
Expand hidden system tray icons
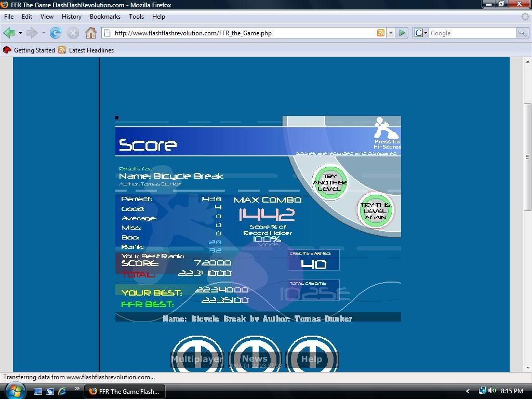click(x=468, y=391)
